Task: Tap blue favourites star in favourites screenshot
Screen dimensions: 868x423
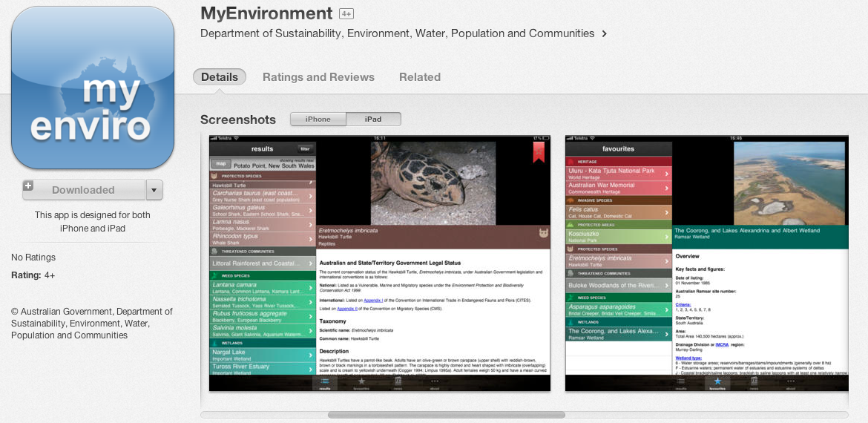Action: [717, 381]
